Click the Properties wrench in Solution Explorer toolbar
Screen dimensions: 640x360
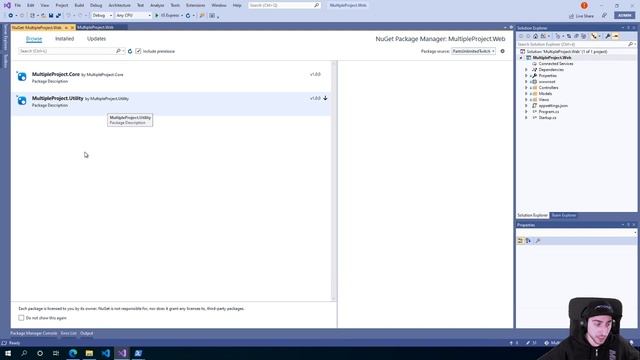[x=608, y=36]
